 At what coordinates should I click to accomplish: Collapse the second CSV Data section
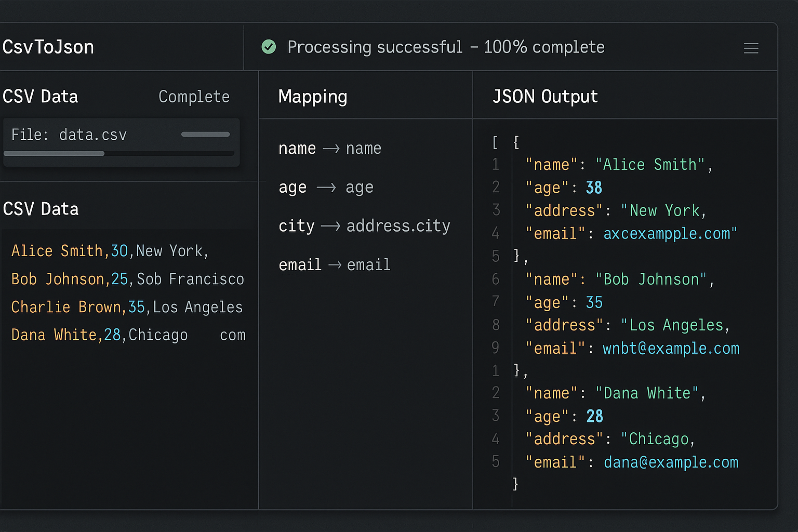click(41, 208)
